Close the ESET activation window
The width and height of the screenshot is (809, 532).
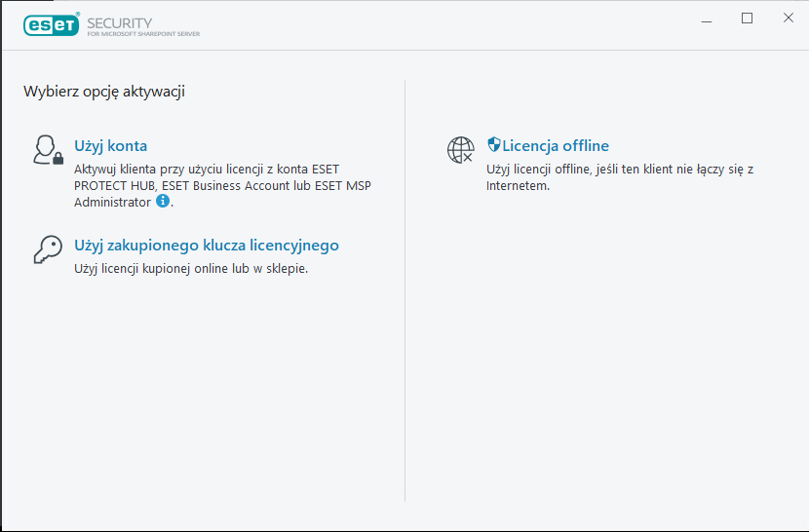[788, 19]
